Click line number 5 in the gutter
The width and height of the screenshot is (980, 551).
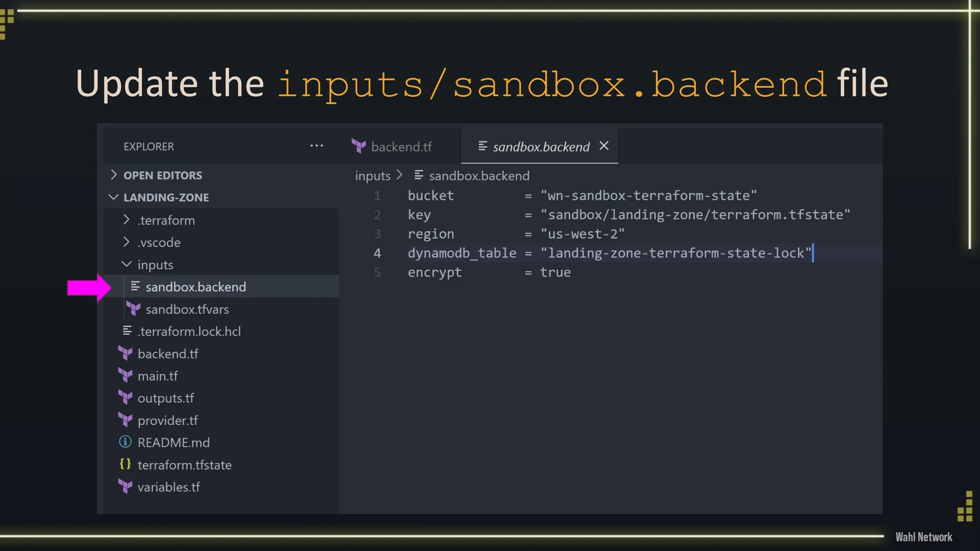click(x=378, y=272)
